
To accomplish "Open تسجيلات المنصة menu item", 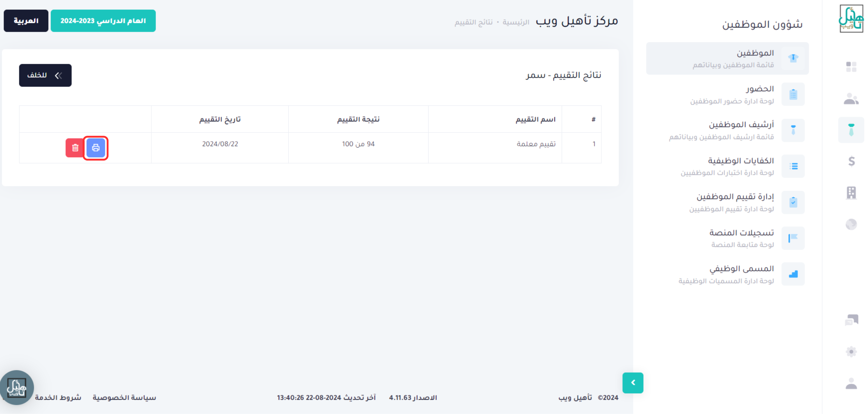I will [x=727, y=238].
